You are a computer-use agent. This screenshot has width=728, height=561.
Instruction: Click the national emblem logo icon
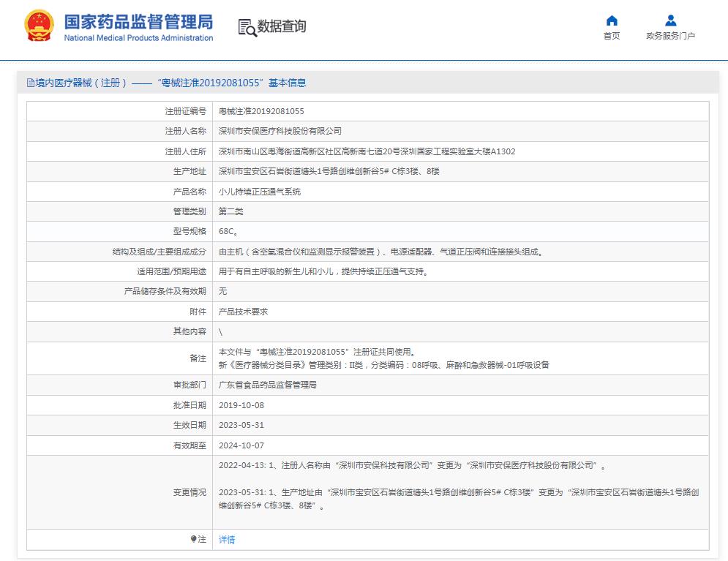tap(38, 26)
